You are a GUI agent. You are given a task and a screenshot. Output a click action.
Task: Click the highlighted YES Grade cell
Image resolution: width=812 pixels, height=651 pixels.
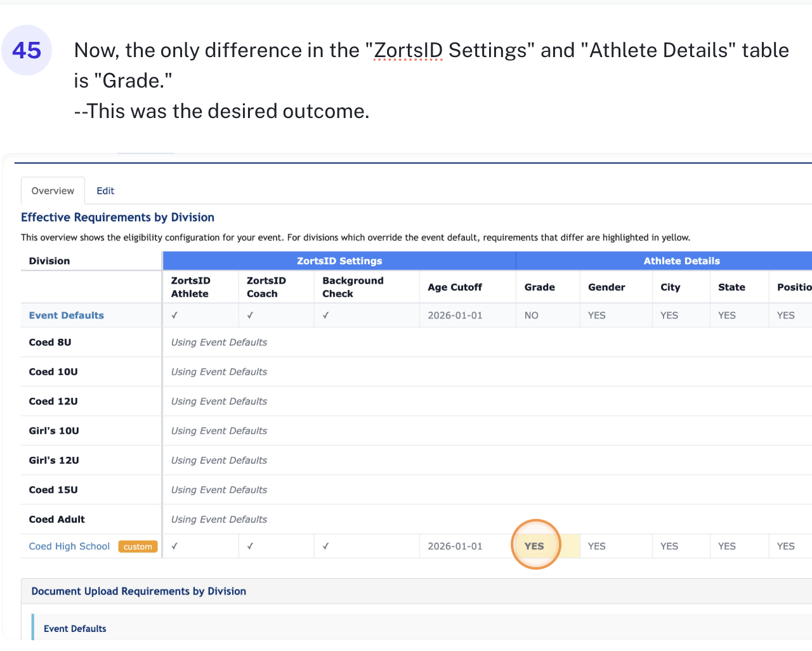[535, 546]
